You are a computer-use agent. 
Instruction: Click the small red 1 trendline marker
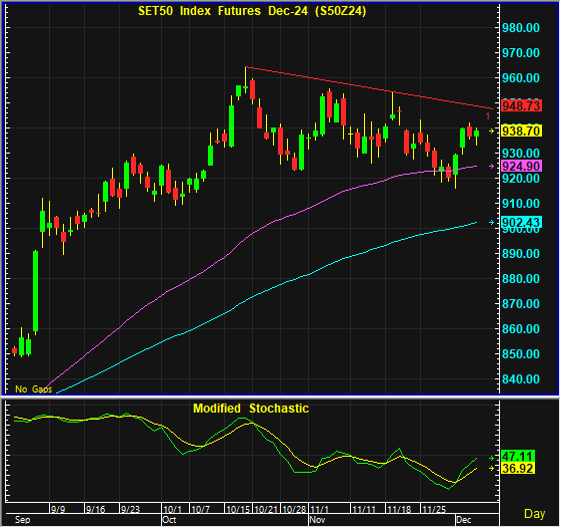click(x=488, y=116)
